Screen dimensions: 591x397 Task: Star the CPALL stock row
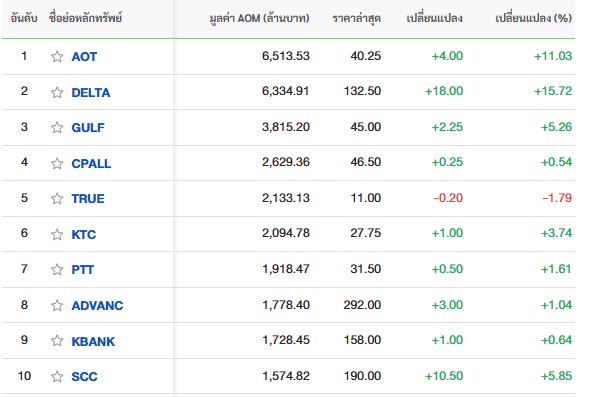[x=57, y=163]
